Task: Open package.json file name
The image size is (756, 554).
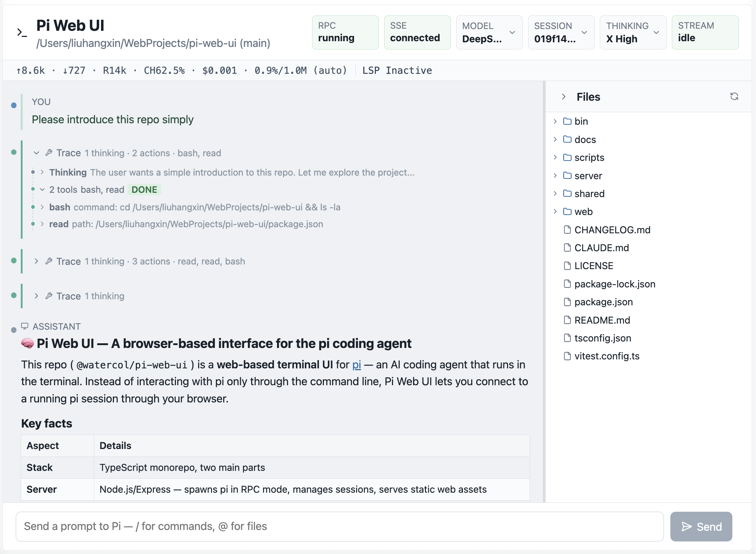Action: pyautogui.click(x=603, y=302)
